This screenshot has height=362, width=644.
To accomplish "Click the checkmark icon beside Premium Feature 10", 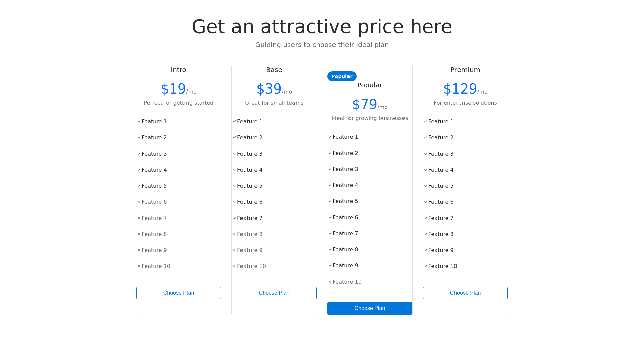I will (x=426, y=266).
